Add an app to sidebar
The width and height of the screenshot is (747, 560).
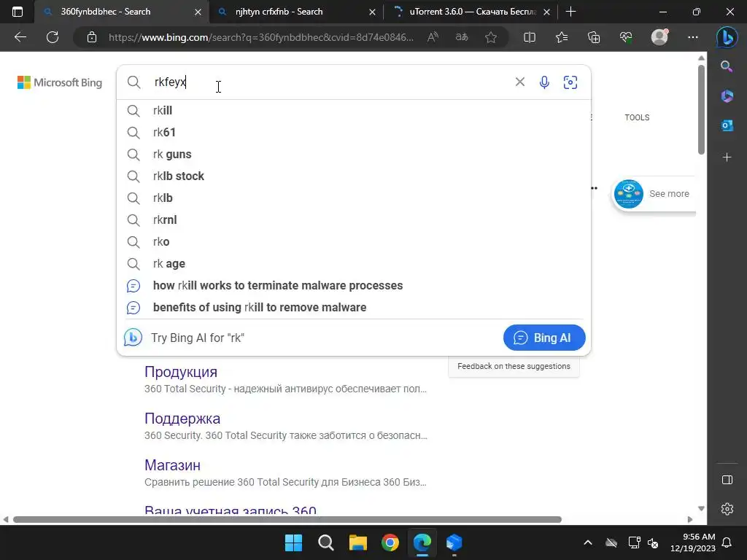[727, 157]
